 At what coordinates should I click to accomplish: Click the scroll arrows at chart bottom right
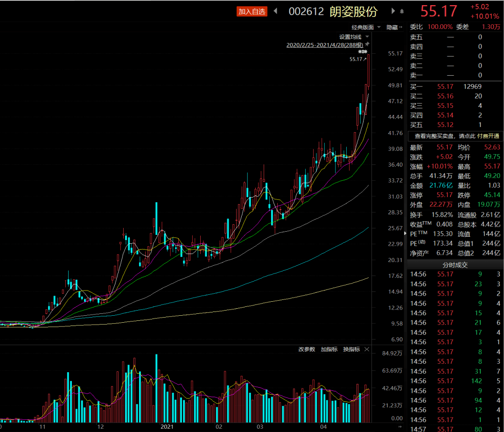pyautogui.click(x=400, y=427)
